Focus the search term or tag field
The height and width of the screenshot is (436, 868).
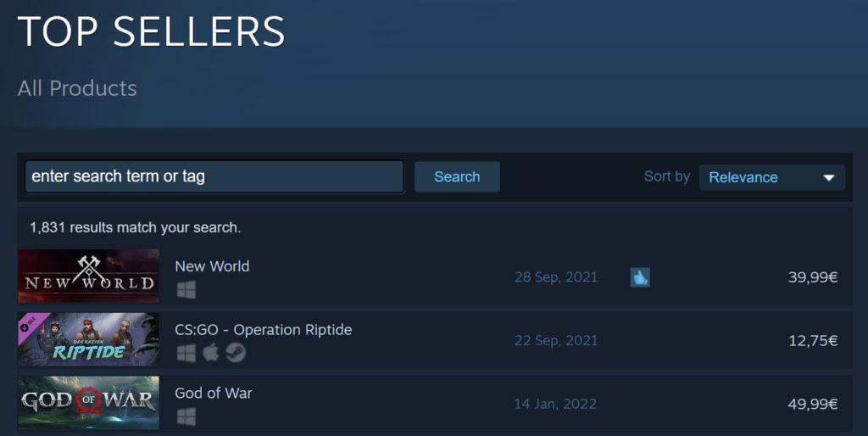point(214,176)
